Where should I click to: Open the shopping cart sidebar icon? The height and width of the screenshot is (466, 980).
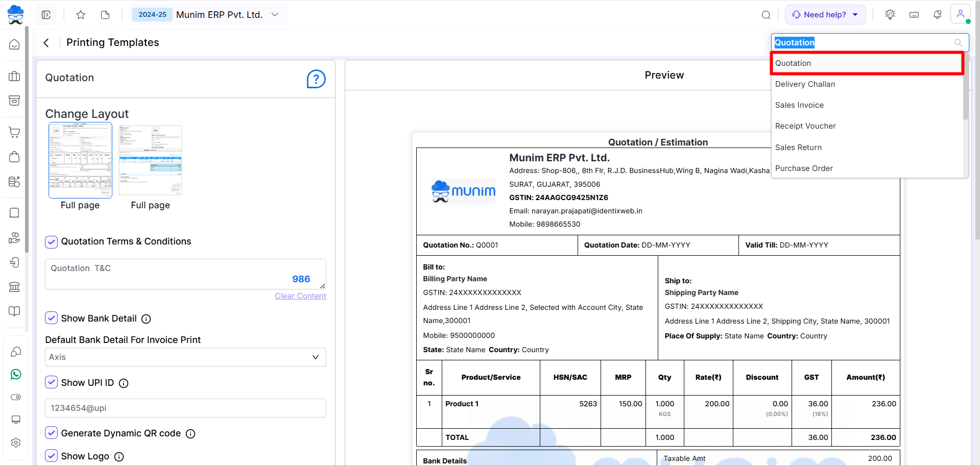pos(14,132)
